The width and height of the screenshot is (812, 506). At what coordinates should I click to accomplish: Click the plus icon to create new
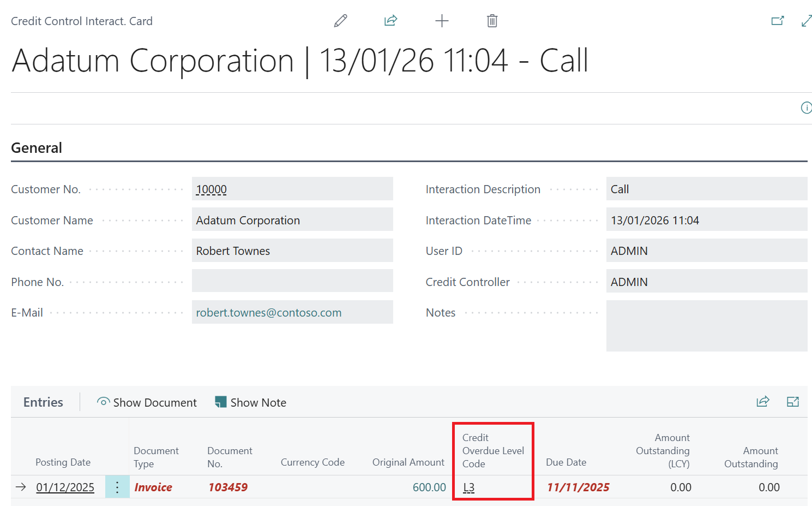click(442, 21)
